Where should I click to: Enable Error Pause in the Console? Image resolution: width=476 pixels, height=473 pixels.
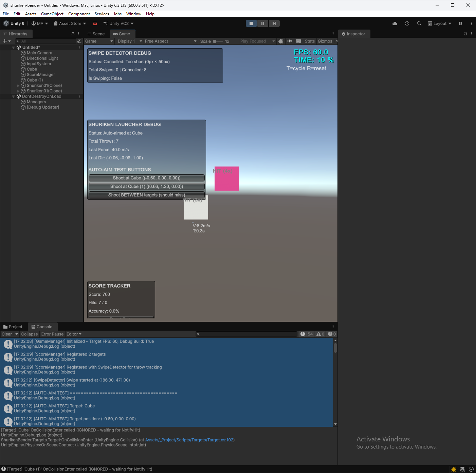(x=52, y=334)
